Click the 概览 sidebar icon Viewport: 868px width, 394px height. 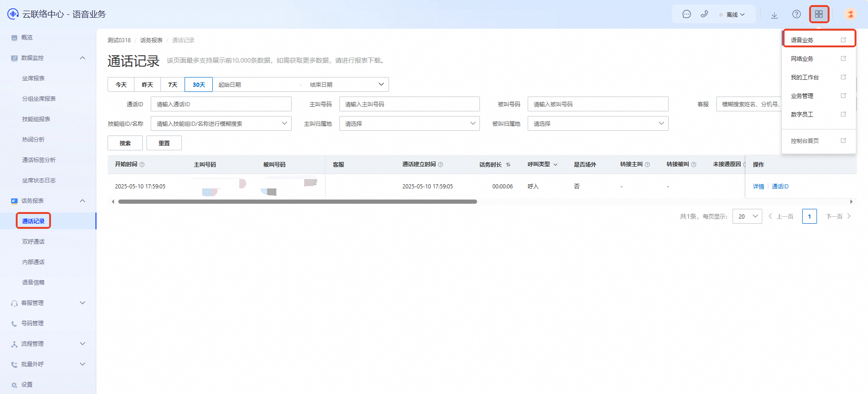[x=14, y=38]
